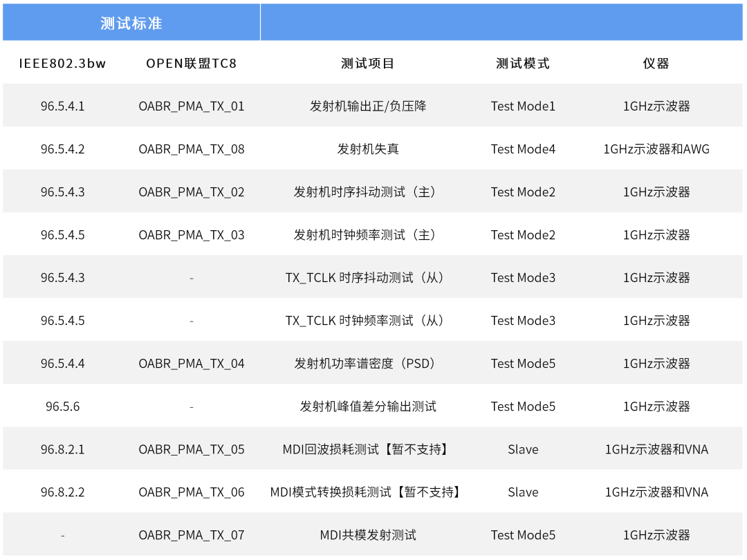Select cell OABR_PMA_TX_04

(x=192, y=364)
